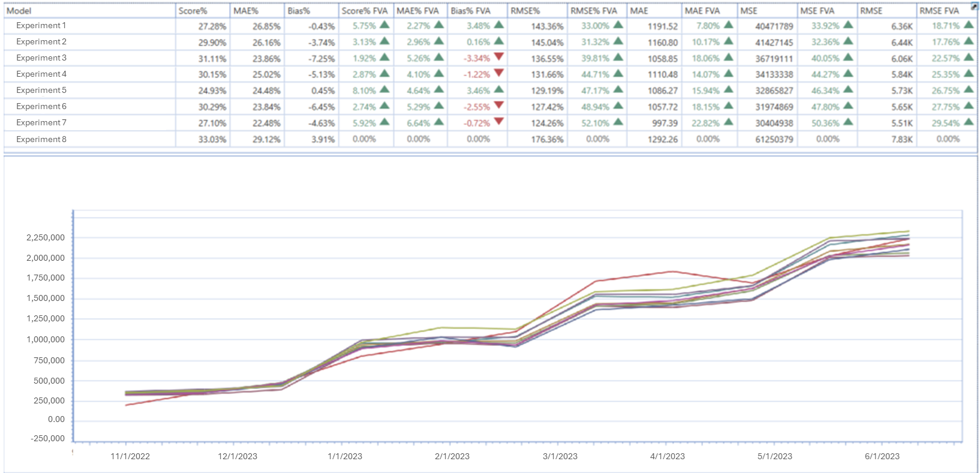Click green up arrow in Experiment 7 RMSE FVA
980x473 pixels.
pyautogui.click(x=968, y=122)
